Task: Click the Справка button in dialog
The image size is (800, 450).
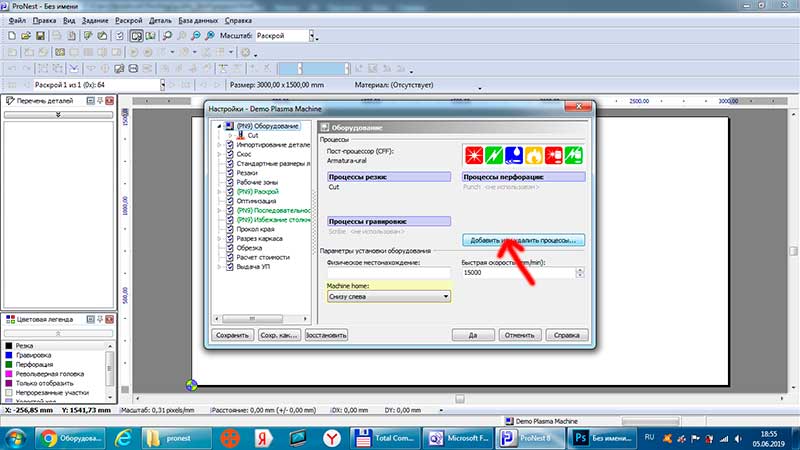Action: pos(567,335)
